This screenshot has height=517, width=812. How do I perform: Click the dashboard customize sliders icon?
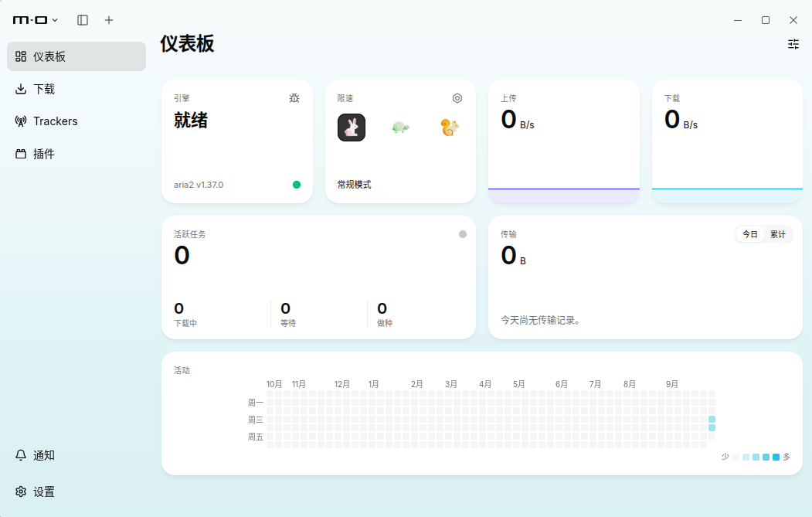pos(793,44)
